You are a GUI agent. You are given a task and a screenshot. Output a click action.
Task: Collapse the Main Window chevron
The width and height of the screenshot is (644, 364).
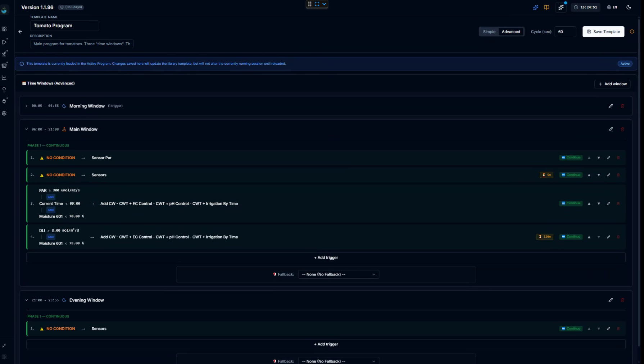[26, 129]
